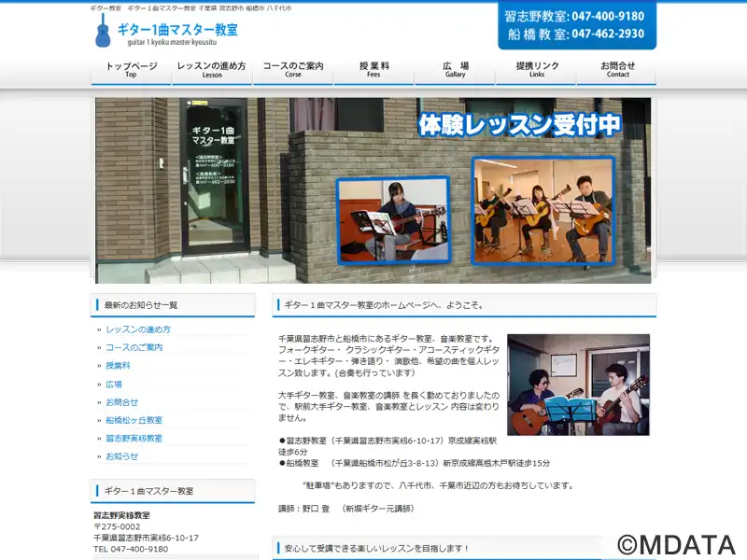
Task: Open コースのご案内 Corse menu
Action: coord(293,69)
